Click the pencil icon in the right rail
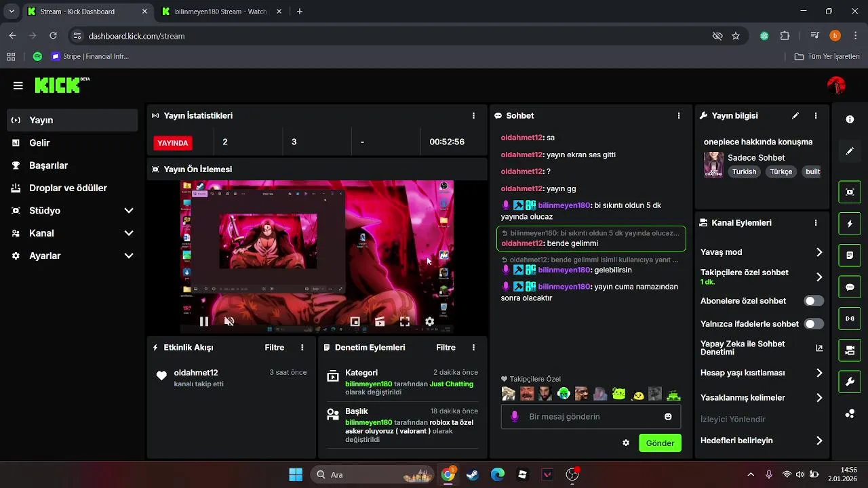The image size is (868, 488). [x=850, y=151]
